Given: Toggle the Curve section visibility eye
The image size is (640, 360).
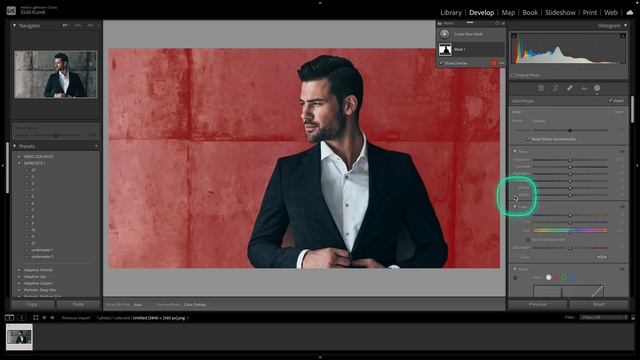Looking at the screenshot, I should (x=622, y=269).
